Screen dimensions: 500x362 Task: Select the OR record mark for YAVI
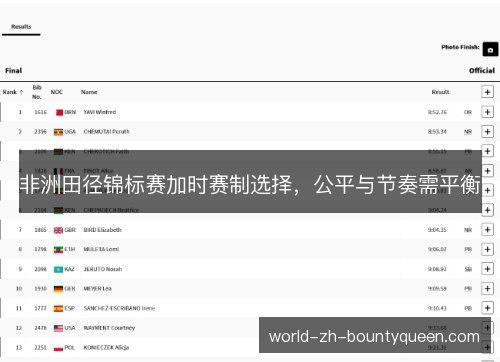click(x=468, y=112)
